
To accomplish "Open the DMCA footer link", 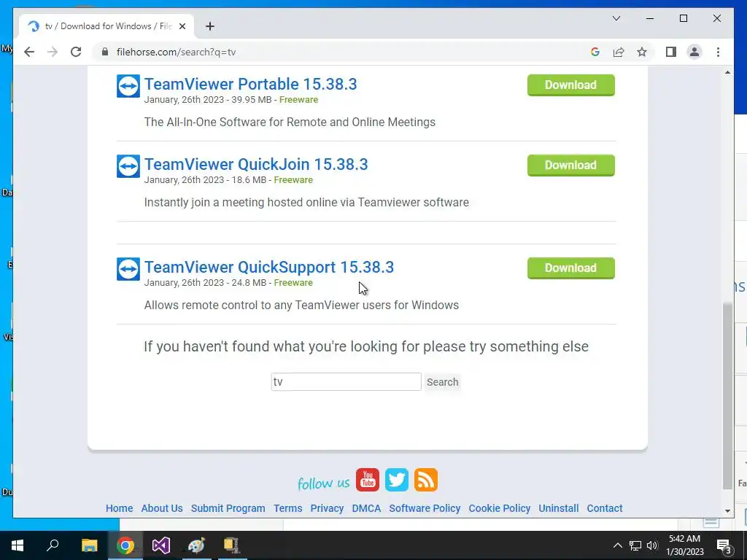I will (x=366, y=508).
